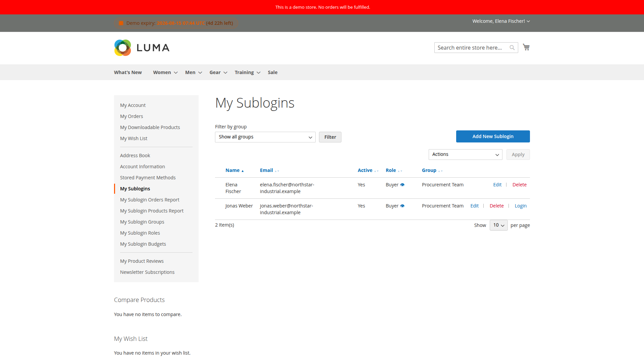Expand the Men menu chevron

click(x=200, y=73)
